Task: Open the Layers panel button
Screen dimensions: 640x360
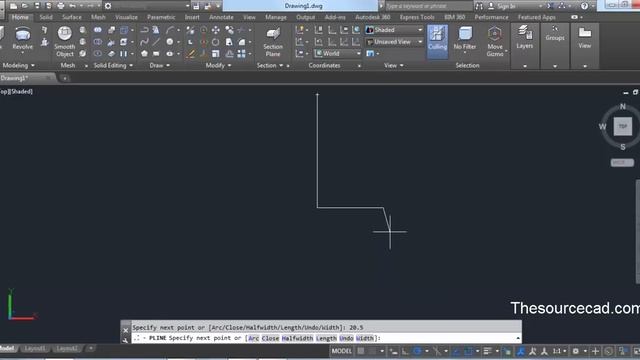Action: (524, 38)
